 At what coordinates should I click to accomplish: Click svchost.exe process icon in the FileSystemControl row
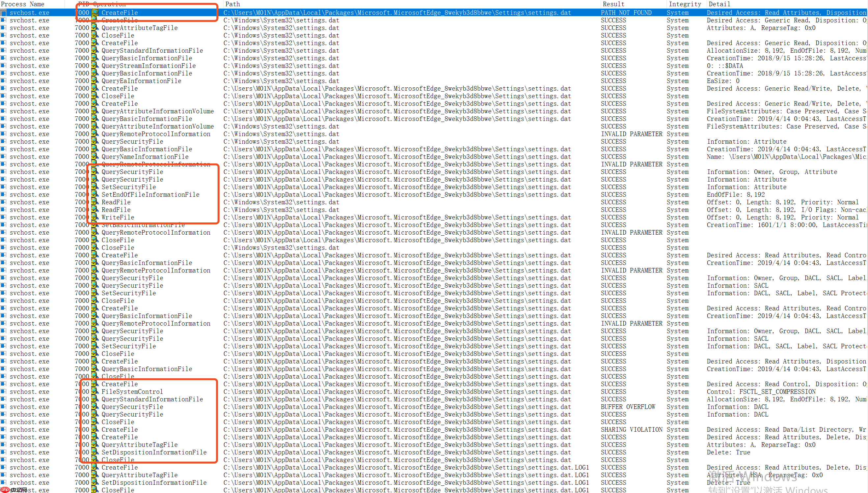click(x=3, y=391)
